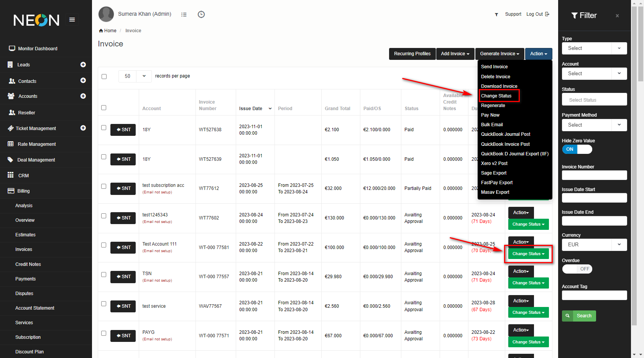Viewport: 644px width, 358px height.
Task: Click the plus icon next to Contacts
Action: pyautogui.click(x=83, y=81)
